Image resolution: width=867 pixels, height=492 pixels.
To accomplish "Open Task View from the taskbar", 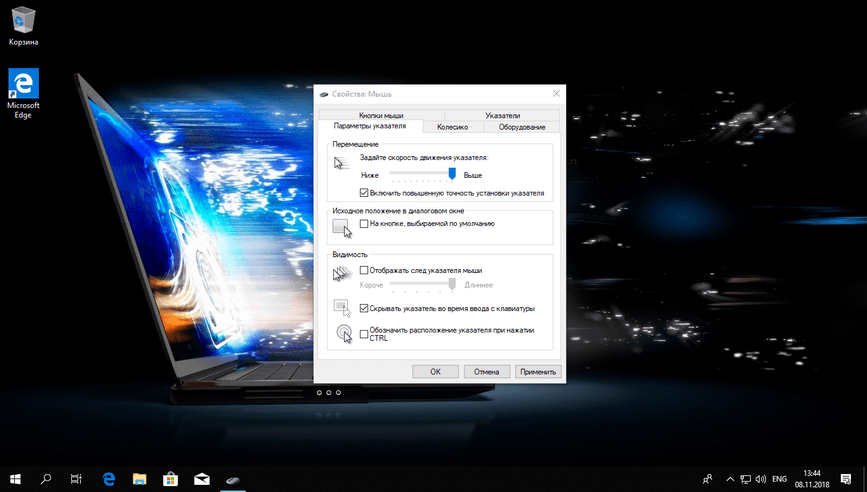I will [x=76, y=479].
